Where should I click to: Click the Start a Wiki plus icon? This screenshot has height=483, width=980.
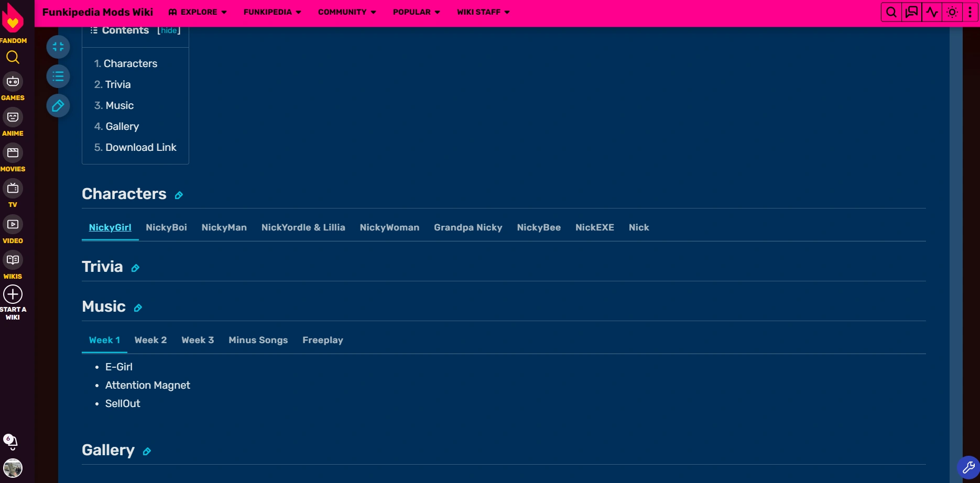coord(13,294)
